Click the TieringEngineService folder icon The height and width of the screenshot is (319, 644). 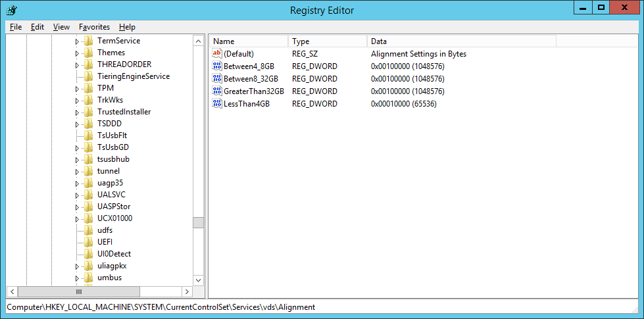(88, 76)
